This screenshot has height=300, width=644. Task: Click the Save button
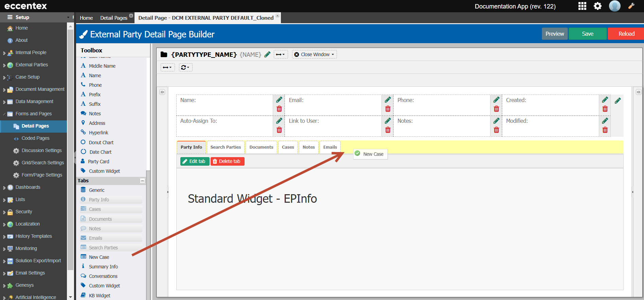pyautogui.click(x=588, y=34)
